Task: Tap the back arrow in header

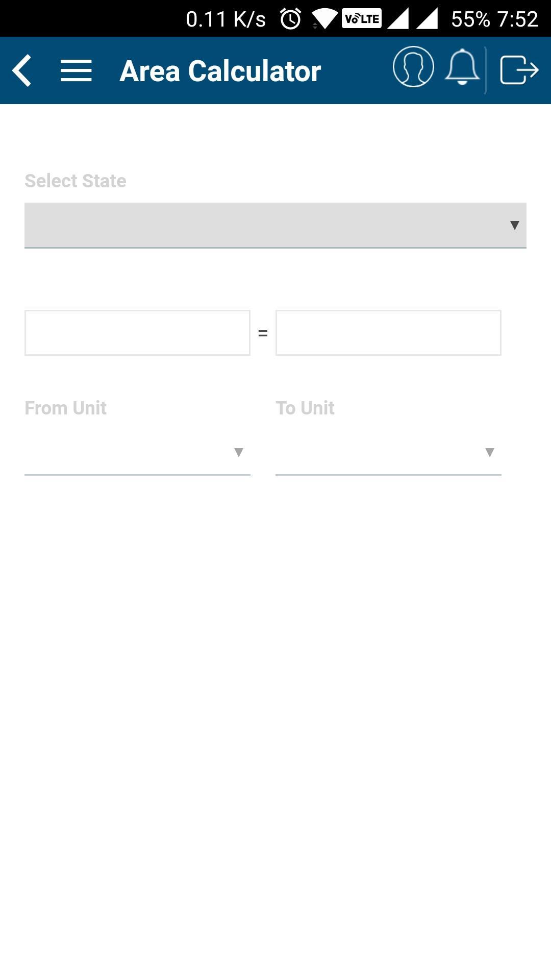Action: click(22, 70)
